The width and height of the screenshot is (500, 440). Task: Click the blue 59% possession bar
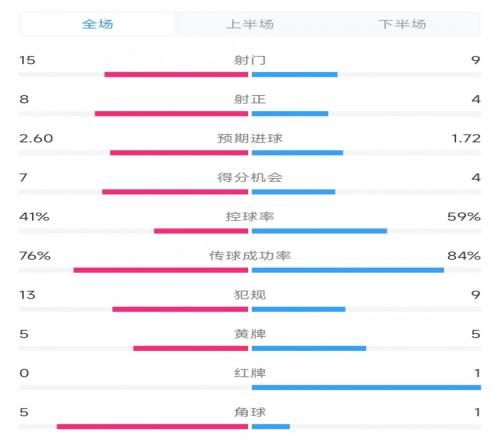(x=319, y=231)
